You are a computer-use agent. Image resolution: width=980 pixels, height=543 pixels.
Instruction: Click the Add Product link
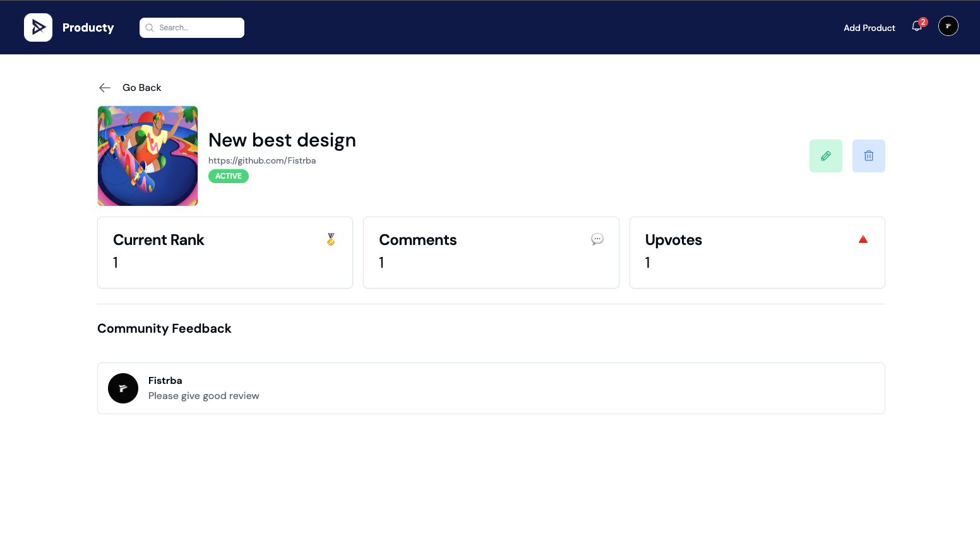click(869, 28)
